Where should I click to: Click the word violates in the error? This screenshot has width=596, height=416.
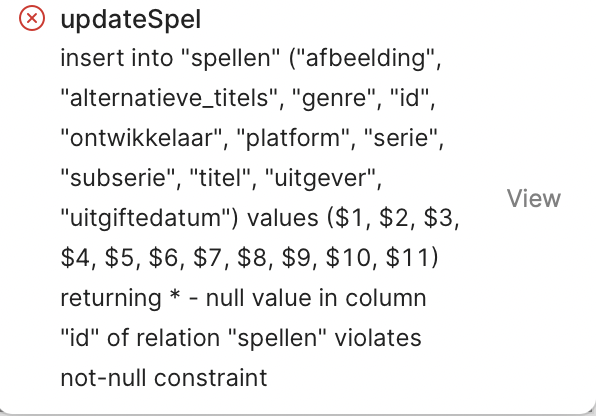(x=377, y=338)
